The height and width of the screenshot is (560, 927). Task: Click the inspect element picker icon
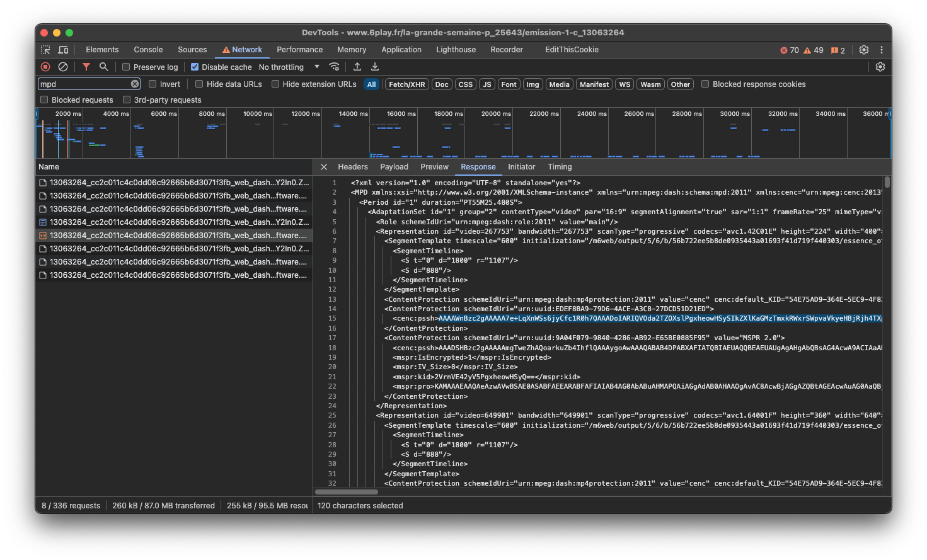pyautogui.click(x=45, y=50)
